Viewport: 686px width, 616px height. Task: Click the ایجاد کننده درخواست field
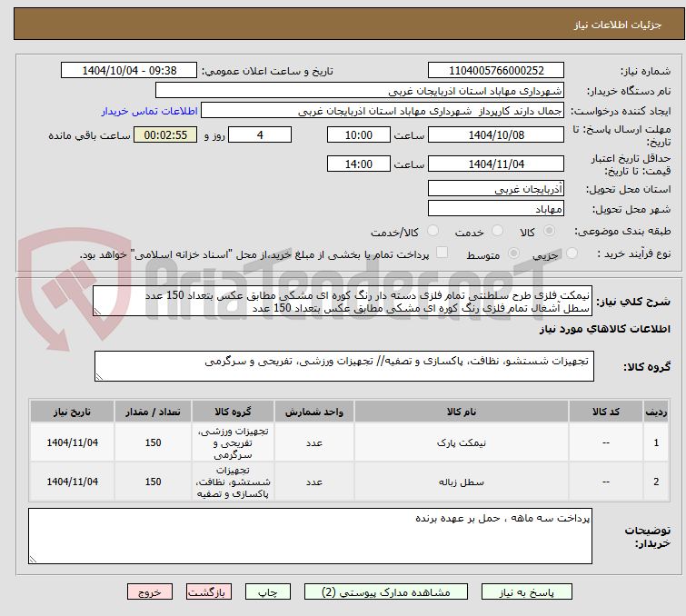click(x=383, y=111)
